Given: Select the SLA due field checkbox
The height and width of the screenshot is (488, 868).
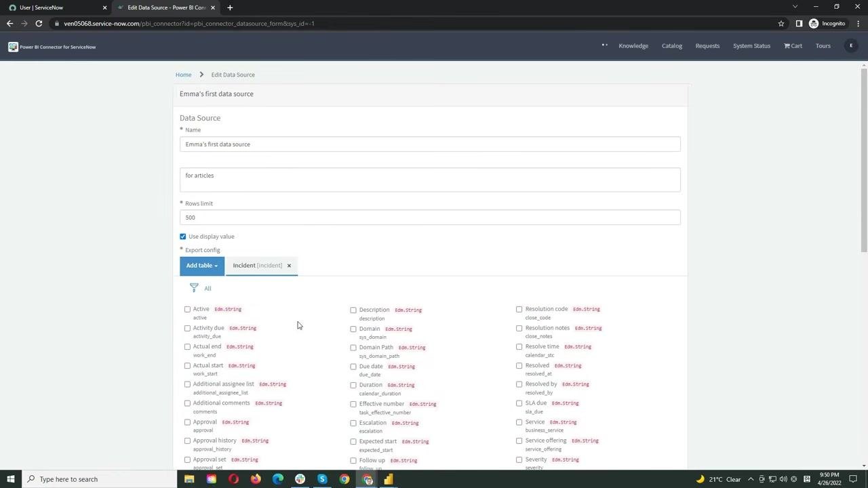Looking at the screenshot, I should 519,403.
